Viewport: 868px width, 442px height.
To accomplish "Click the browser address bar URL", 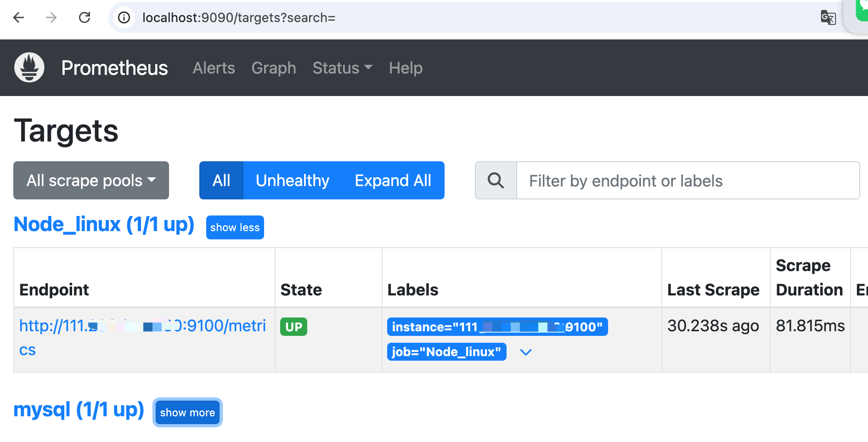I will (x=239, y=17).
